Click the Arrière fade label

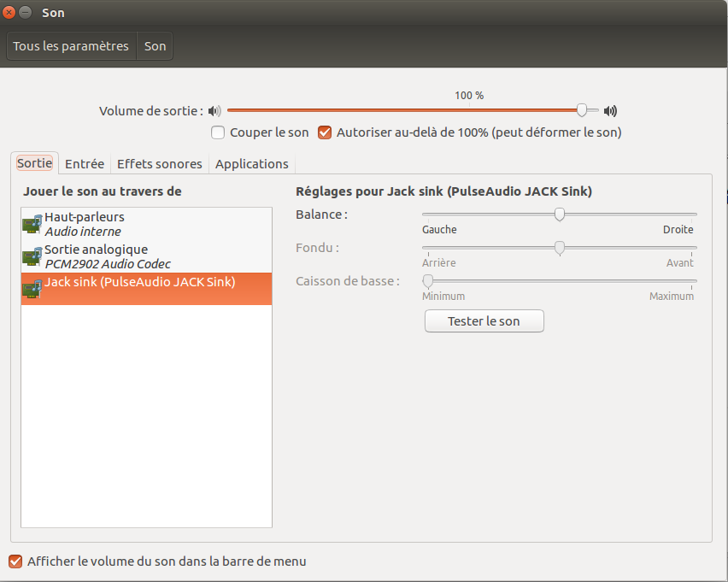[x=438, y=263]
